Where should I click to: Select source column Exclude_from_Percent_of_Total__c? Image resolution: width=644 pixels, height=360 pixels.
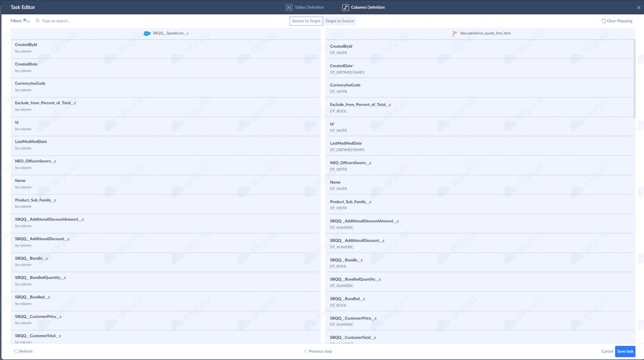[165, 107]
